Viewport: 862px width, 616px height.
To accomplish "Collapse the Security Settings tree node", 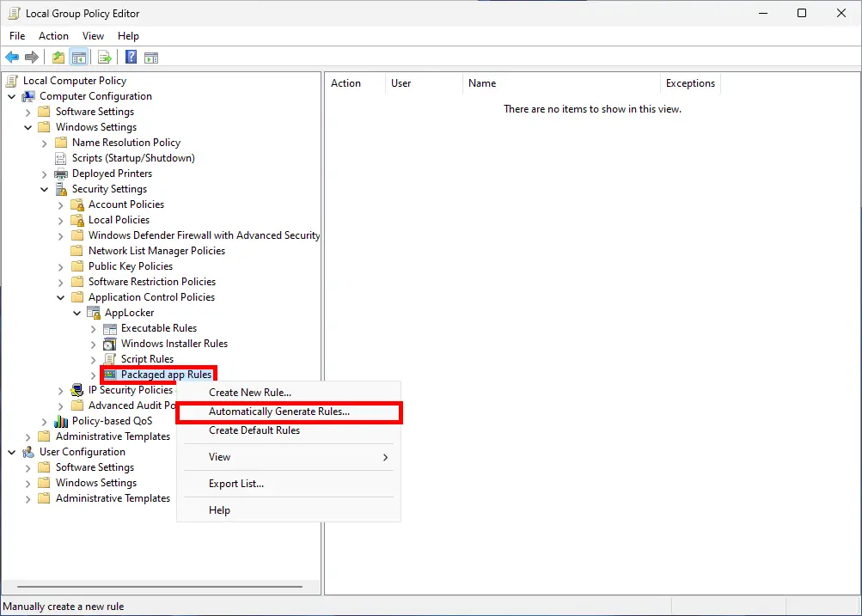I will pos(44,189).
